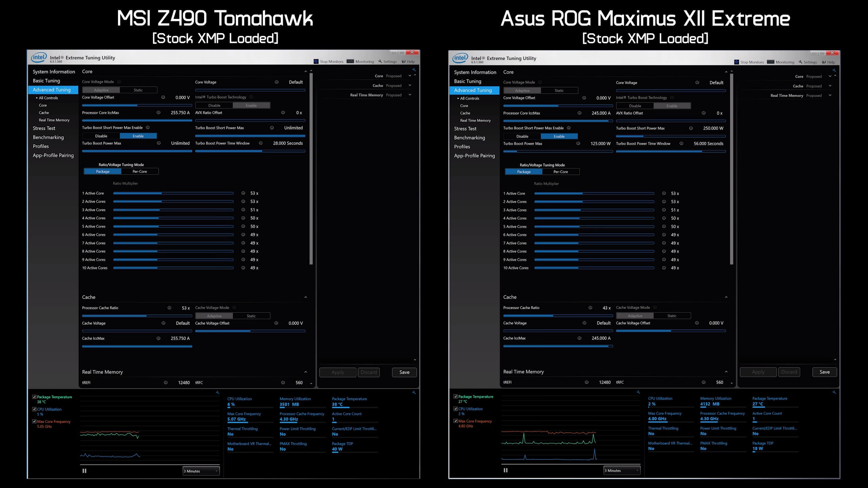Click info icon for 1 Active Core in MSI window
The width and height of the screenshot is (868, 488).
point(243,193)
